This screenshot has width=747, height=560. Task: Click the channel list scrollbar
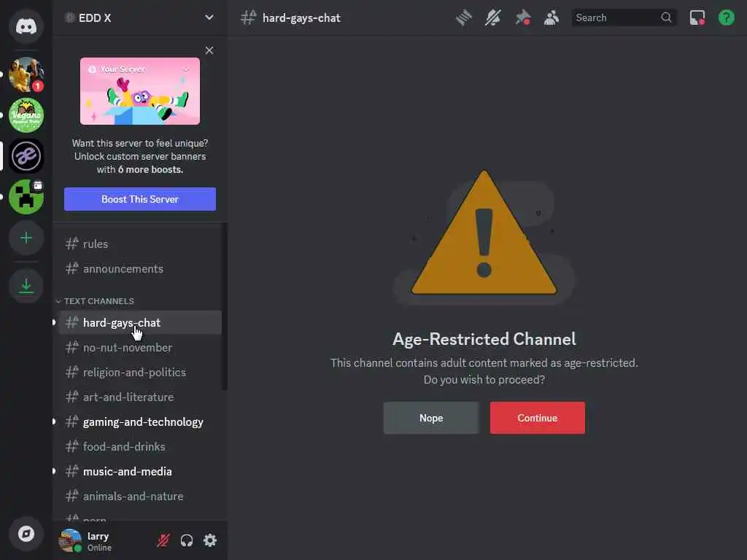225,307
